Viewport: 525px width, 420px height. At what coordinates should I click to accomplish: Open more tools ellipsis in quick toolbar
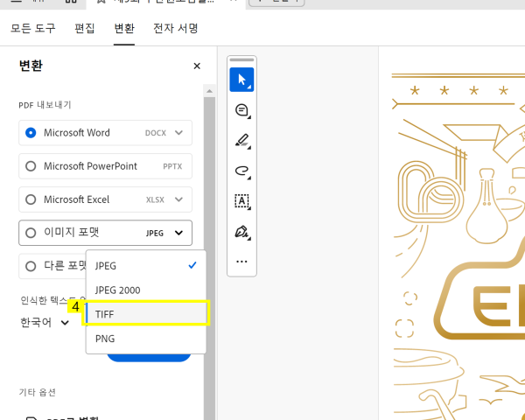click(x=241, y=262)
